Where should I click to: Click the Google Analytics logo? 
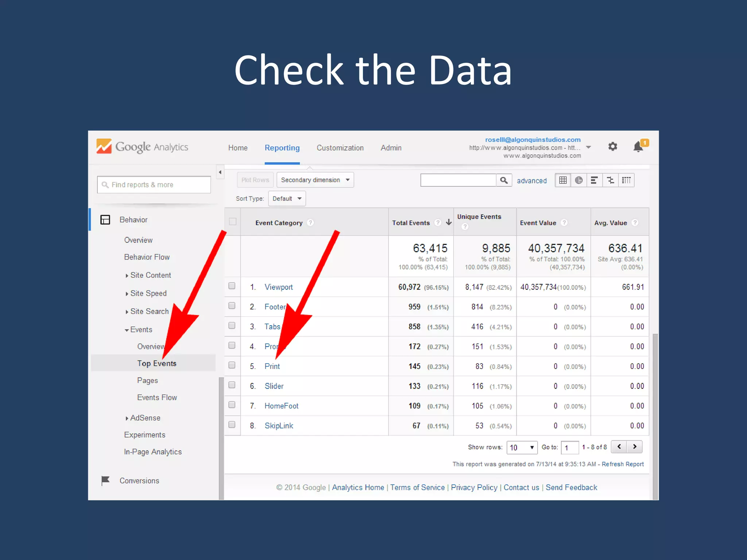(x=142, y=147)
